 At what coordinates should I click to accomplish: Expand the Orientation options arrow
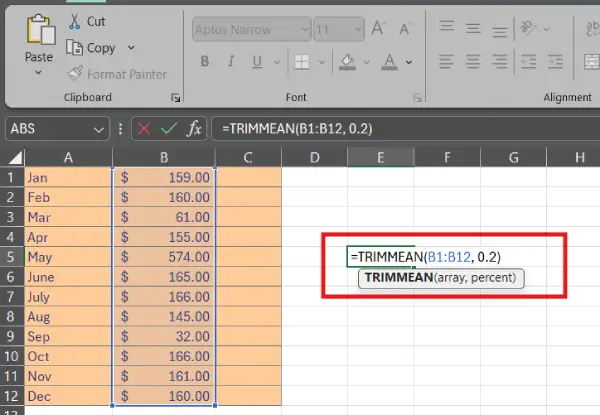point(546,29)
